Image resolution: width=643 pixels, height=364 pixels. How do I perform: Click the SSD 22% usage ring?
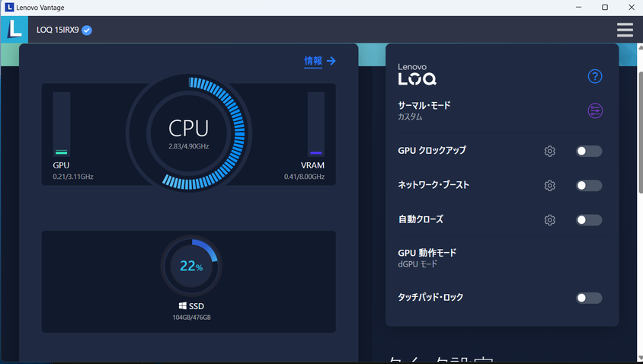(191, 266)
